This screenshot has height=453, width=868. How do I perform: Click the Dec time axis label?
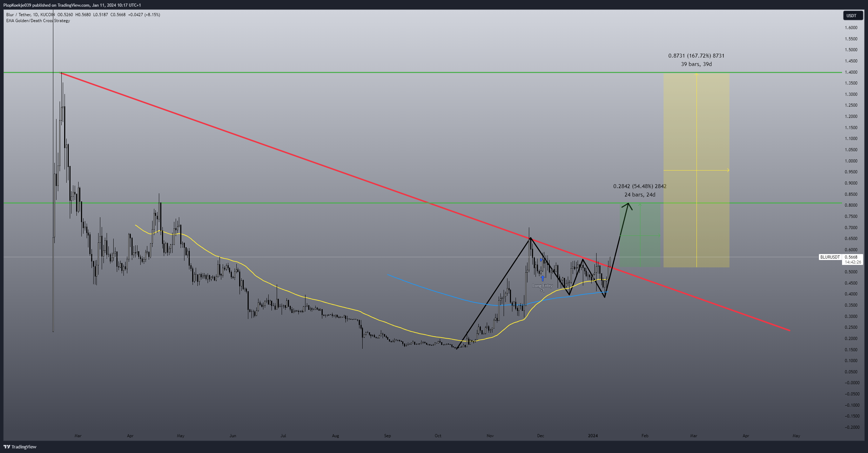(541, 436)
